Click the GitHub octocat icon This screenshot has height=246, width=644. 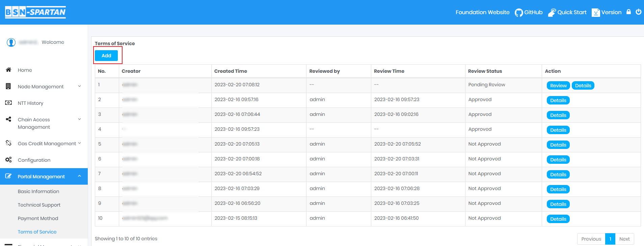click(x=518, y=12)
